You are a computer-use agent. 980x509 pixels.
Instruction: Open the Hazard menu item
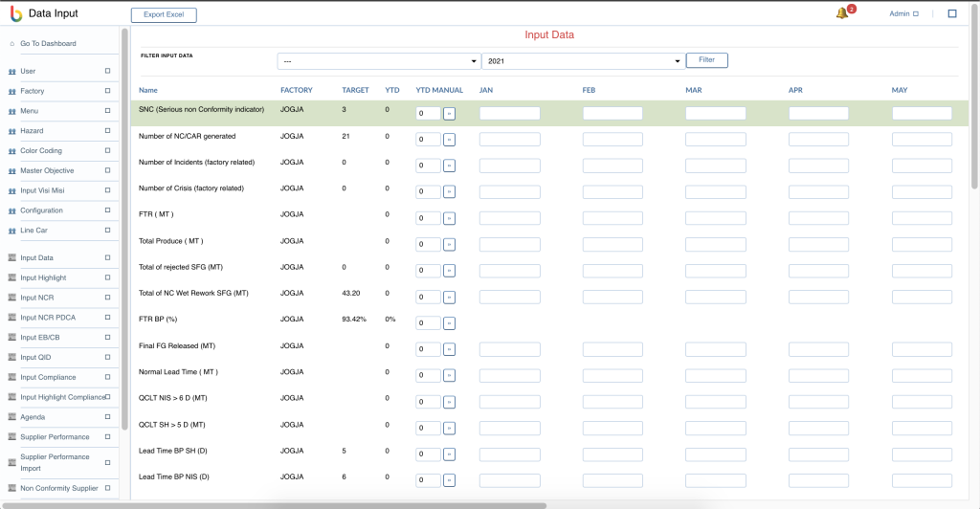[32, 131]
